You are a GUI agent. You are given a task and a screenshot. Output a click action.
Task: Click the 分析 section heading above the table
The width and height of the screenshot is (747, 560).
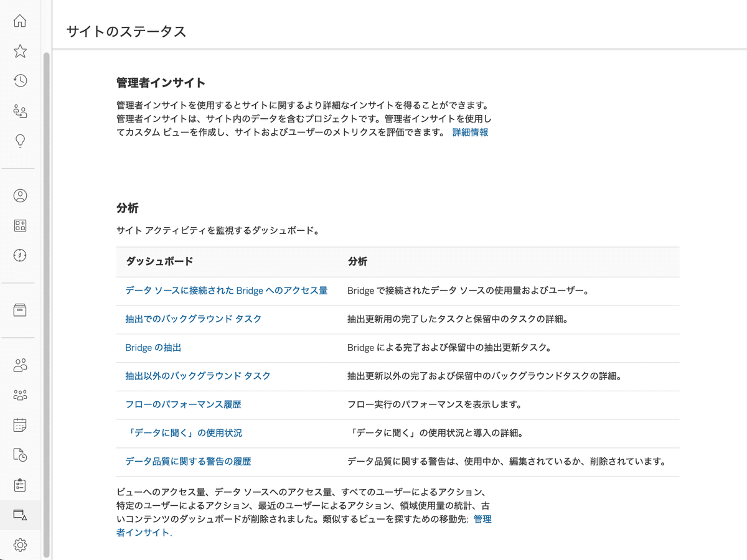click(x=127, y=208)
